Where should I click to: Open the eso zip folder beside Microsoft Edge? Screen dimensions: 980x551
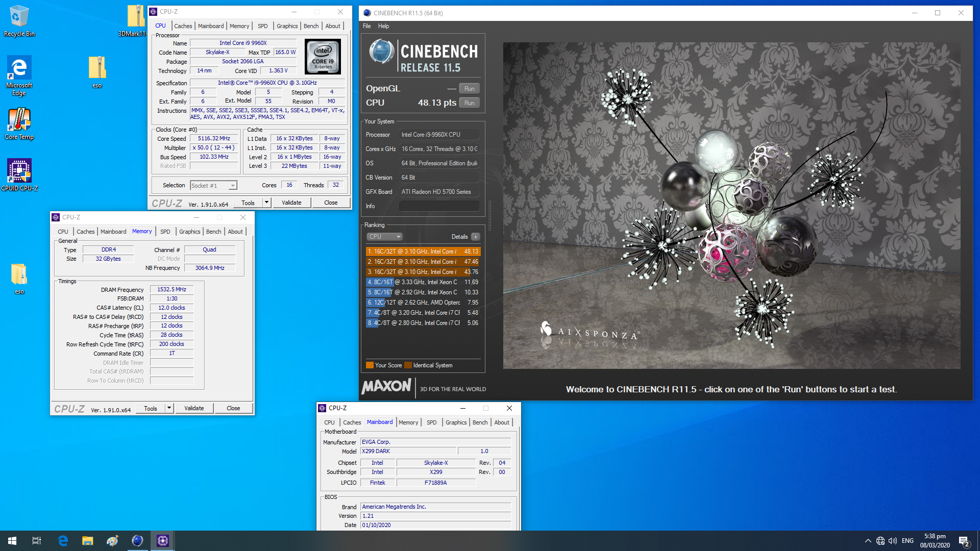point(97,72)
